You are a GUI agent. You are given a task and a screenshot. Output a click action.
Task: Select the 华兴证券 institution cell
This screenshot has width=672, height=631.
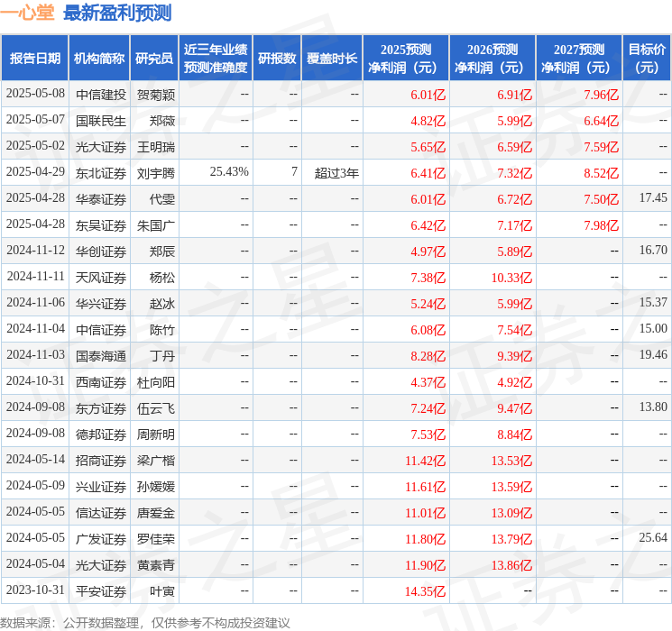(x=101, y=304)
